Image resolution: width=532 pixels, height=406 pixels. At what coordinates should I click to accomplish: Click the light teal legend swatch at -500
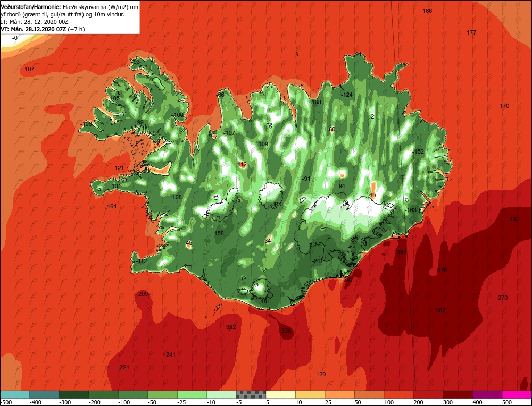click(x=14, y=394)
